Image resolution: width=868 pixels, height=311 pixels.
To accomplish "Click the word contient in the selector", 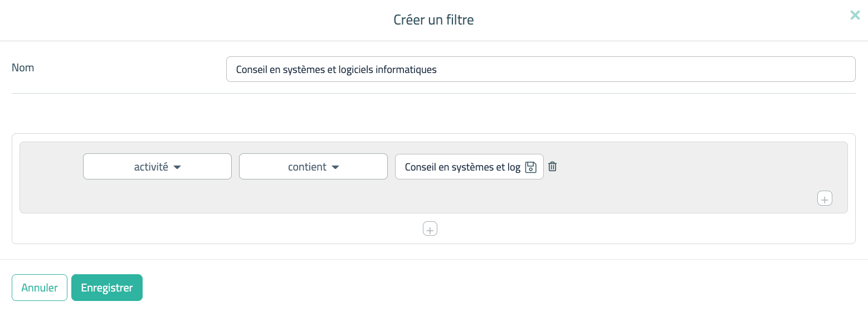I will (x=307, y=167).
